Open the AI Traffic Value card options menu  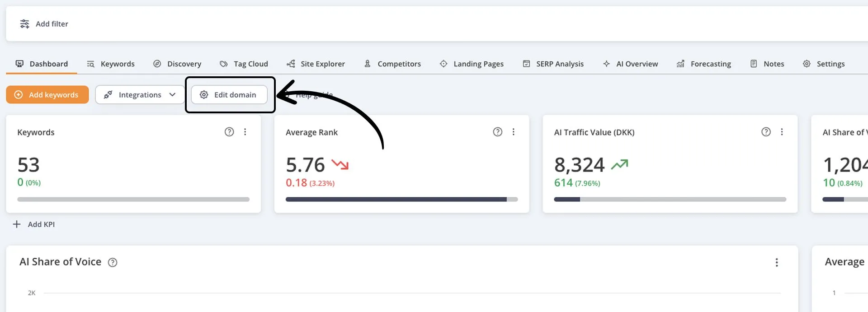(782, 132)
